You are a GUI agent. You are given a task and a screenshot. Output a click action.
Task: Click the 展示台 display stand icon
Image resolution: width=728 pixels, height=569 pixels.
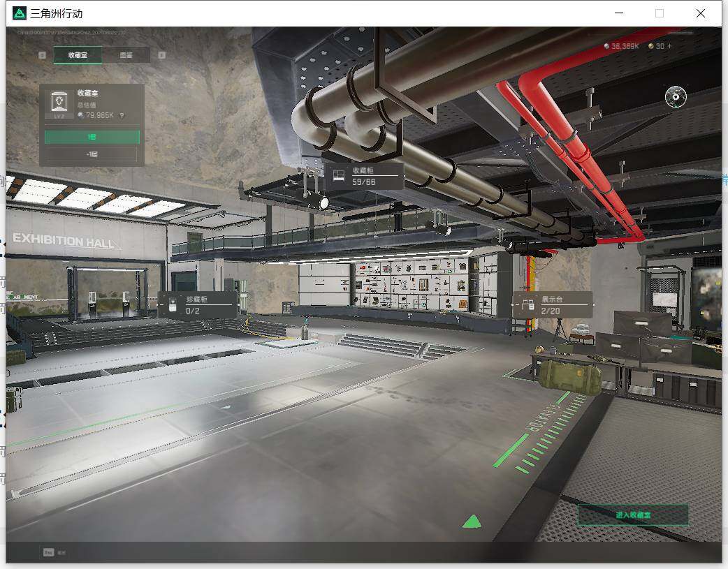pos(528,305)
